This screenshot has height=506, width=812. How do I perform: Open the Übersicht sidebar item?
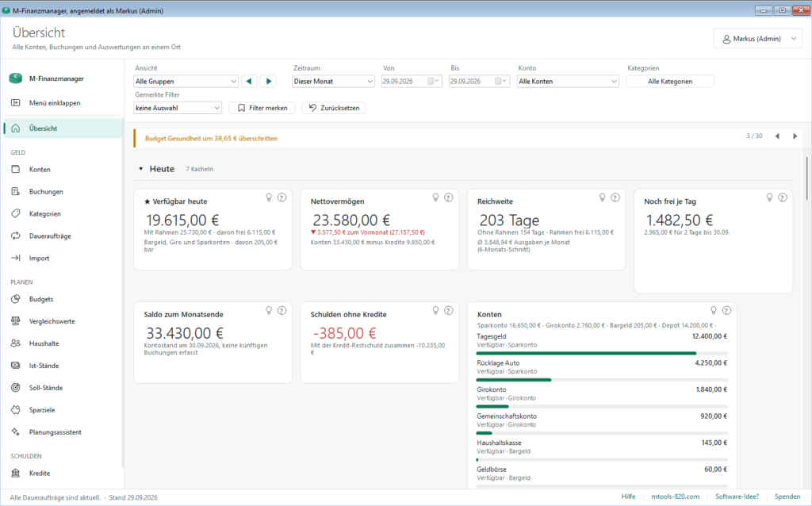click(62, 128)
